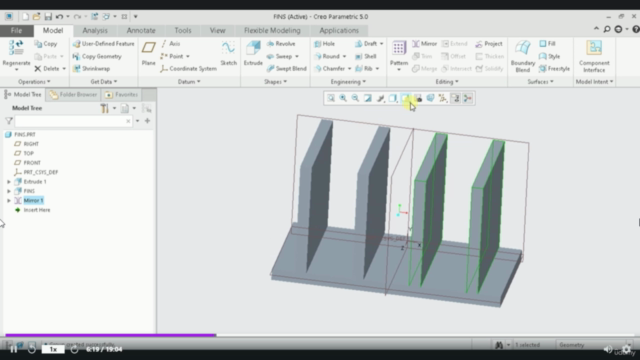Screen dimensions: 640x360
Task: Click the Revolve tool
Action: (x=281, y=44)
